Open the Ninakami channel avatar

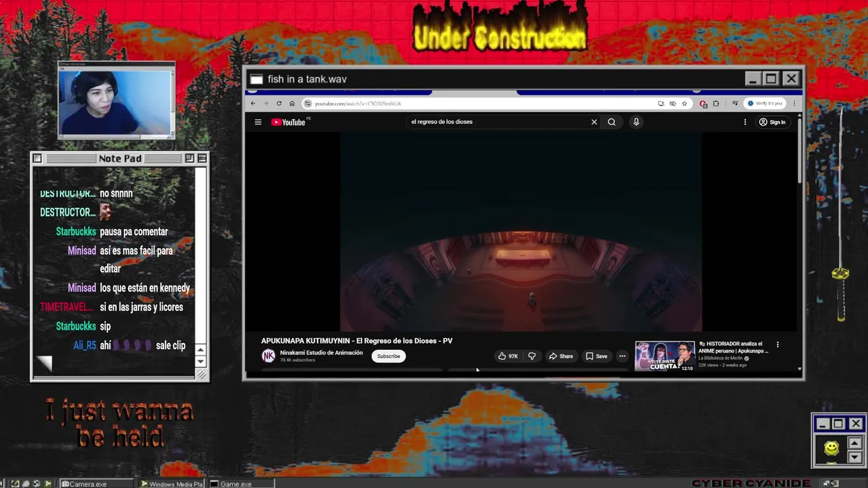269,356
